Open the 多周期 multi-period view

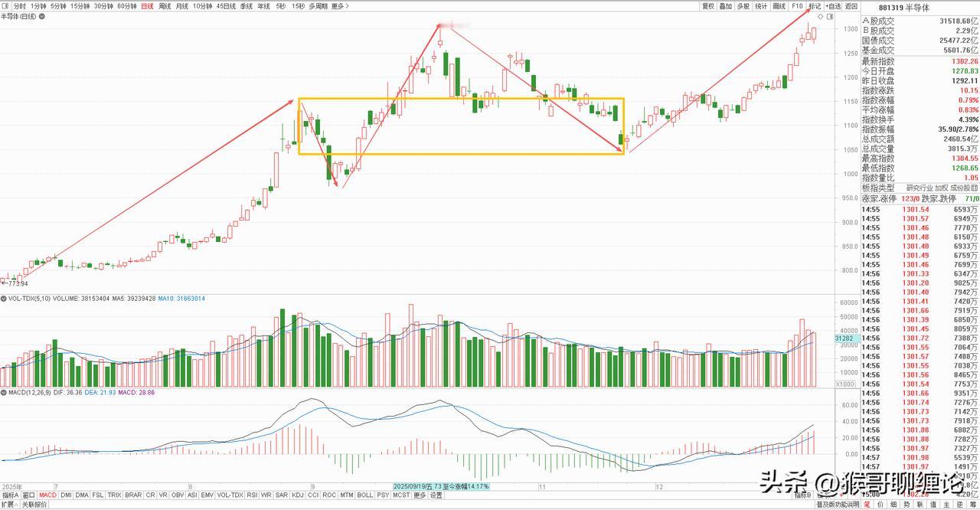tap(318, 6)
